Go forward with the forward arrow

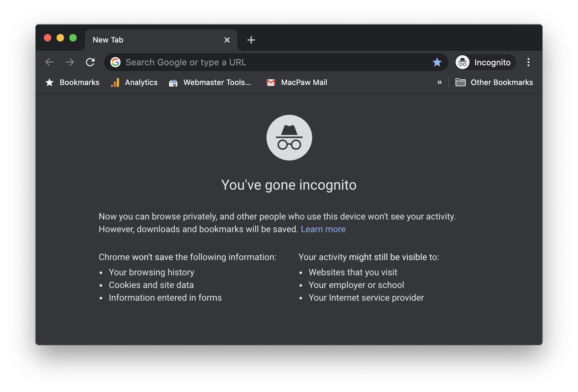(x=70, y=62)
